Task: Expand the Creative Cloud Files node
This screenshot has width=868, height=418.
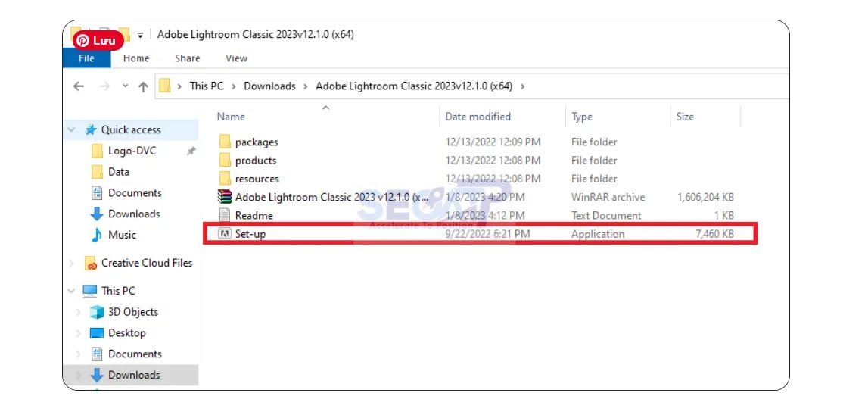Action: [x=71, y=264]
